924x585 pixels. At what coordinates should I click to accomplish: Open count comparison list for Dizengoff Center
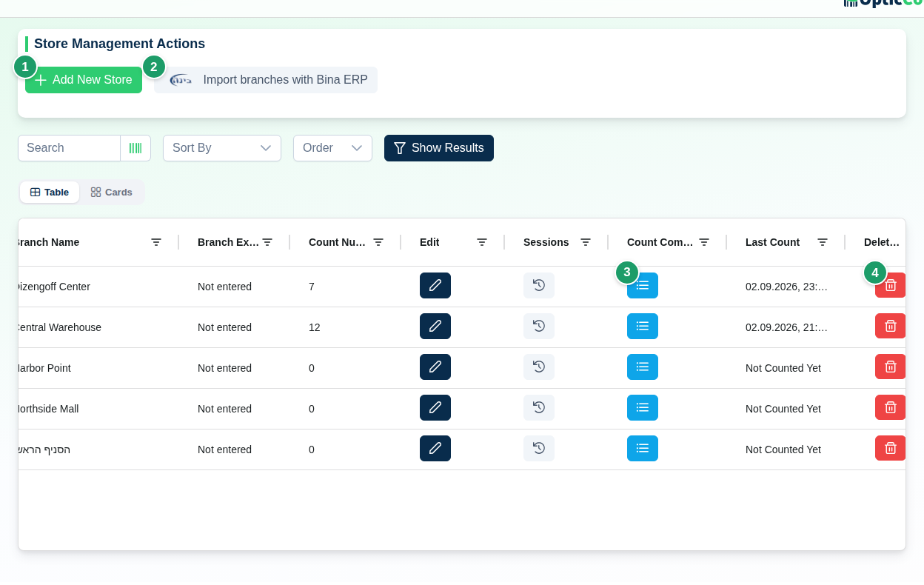[x=643, y=285]
